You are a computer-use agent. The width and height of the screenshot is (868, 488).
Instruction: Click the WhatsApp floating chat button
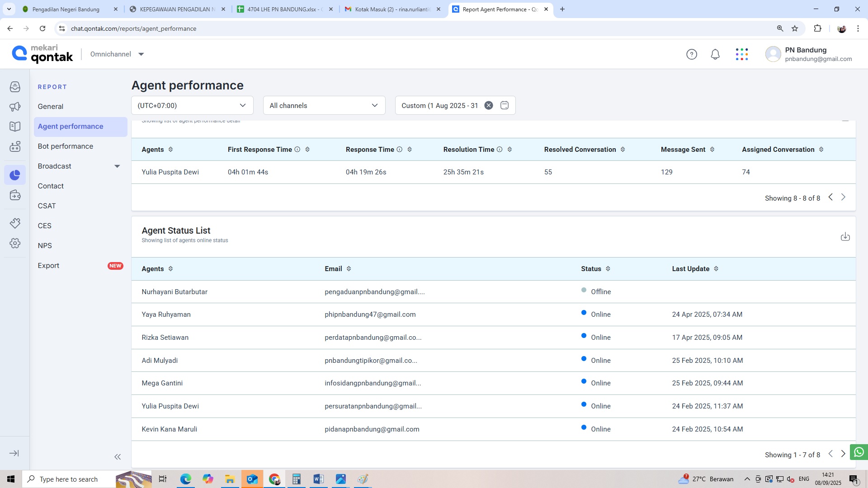pyautogui.click(x=859, y=452)
